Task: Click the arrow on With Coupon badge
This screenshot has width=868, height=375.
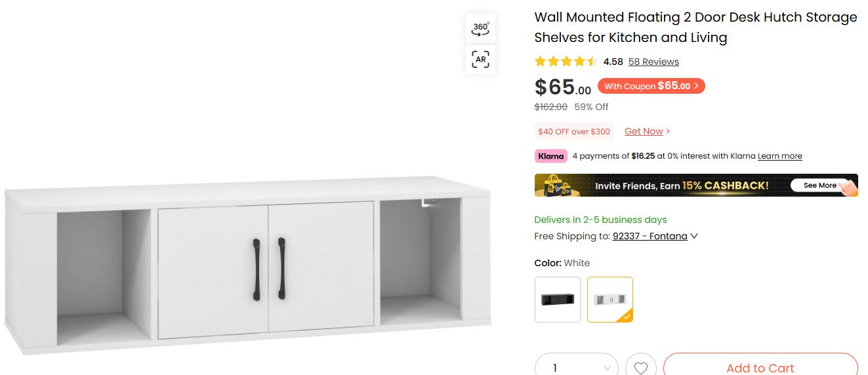Action: point(696,86)
